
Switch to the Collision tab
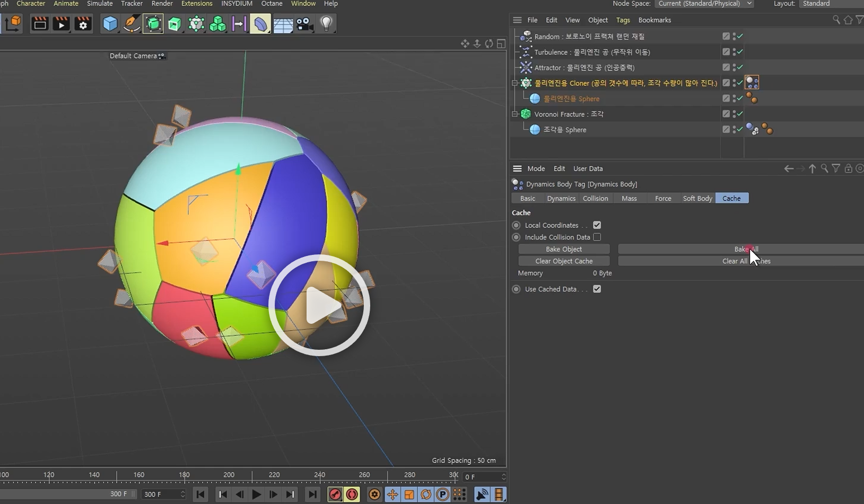tap(595, 198)
